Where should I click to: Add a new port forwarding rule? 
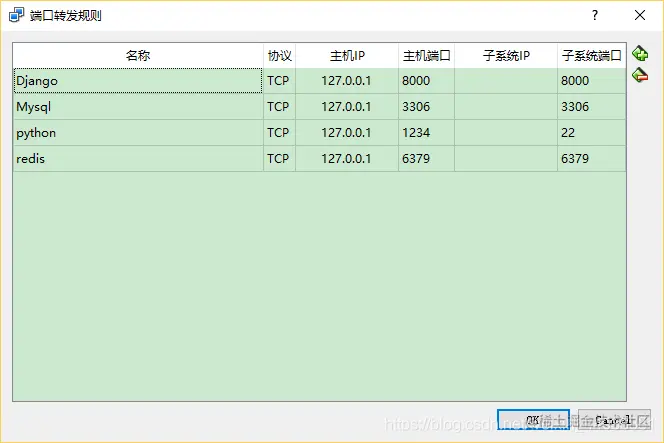[640, 54]
